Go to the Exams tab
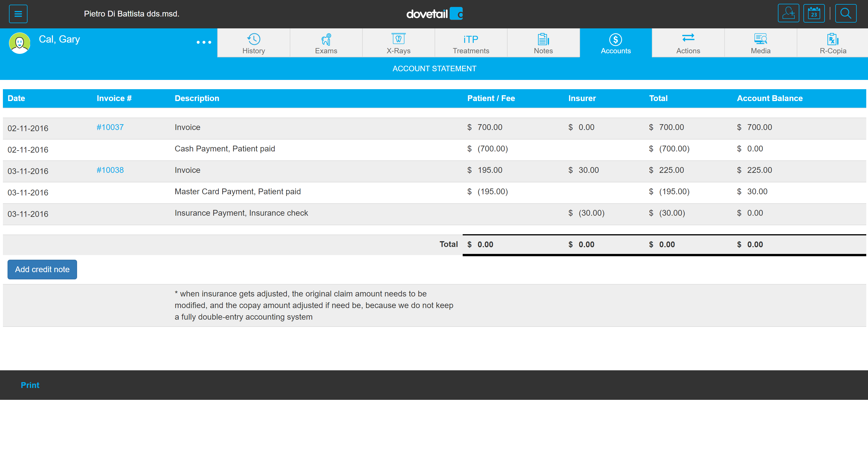The width and height of the screenshot is (868, 467). pyautogui.click(x=326, y=43)
